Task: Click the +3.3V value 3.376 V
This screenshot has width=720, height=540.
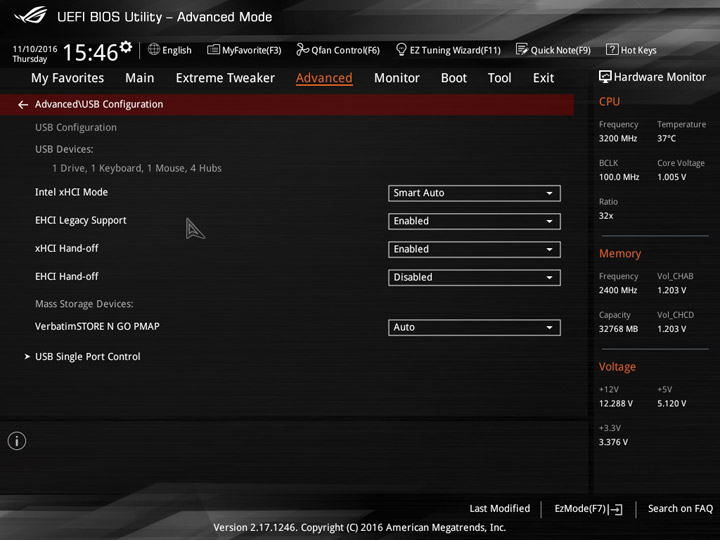Action: (x=613, y=442)
